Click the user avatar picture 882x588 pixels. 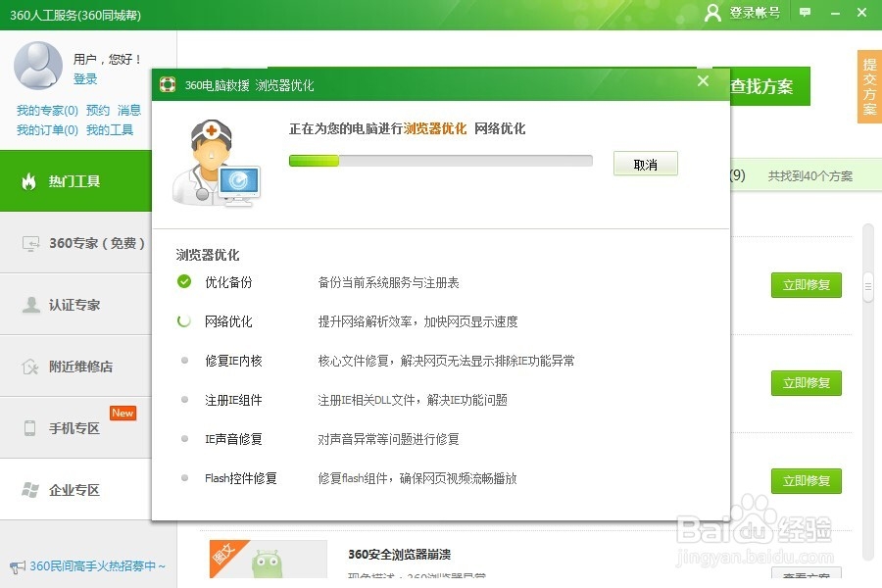(38, 66)
